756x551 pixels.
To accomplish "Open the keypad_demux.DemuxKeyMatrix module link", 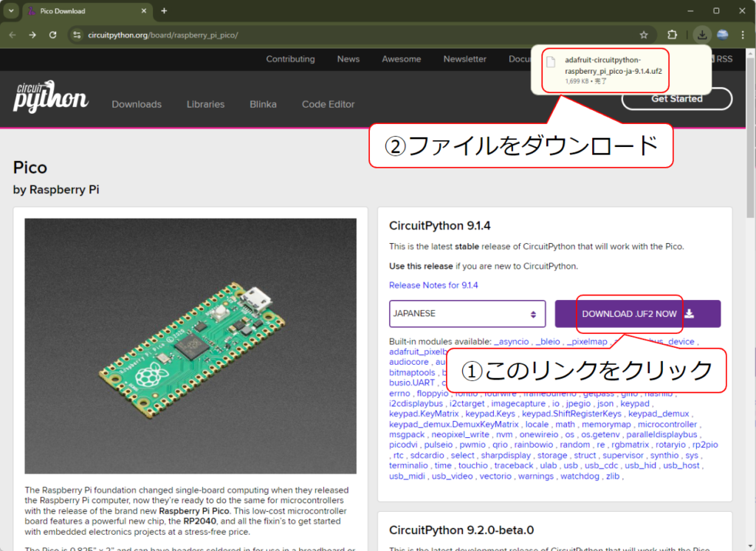I will point(454,425).
